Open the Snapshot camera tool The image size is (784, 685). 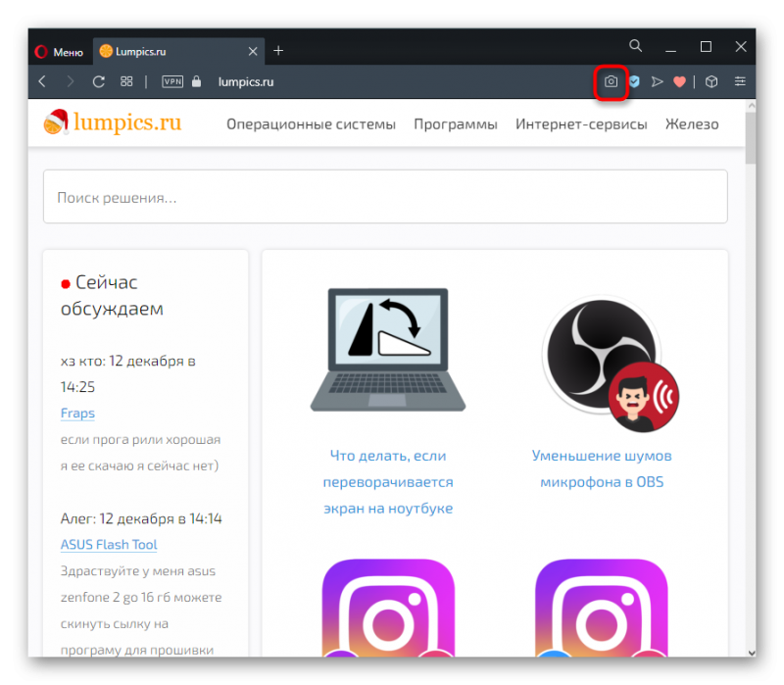pos(611,81)
